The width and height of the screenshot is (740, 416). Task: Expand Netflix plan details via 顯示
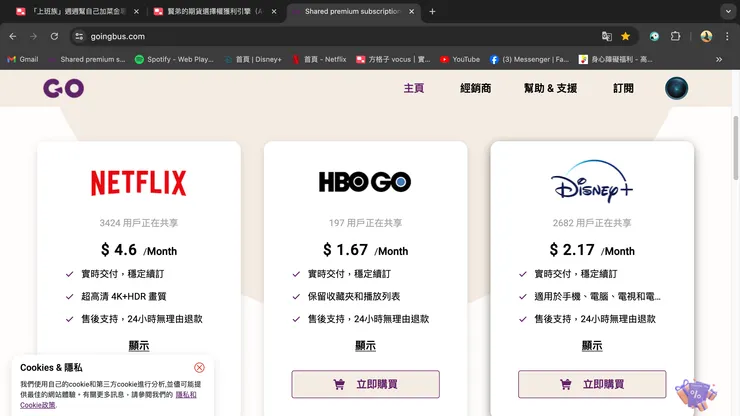139,346
